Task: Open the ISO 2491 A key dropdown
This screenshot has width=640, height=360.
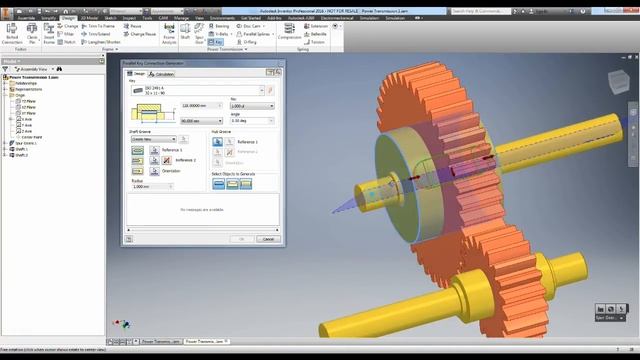Action: (x=262, y=90)
